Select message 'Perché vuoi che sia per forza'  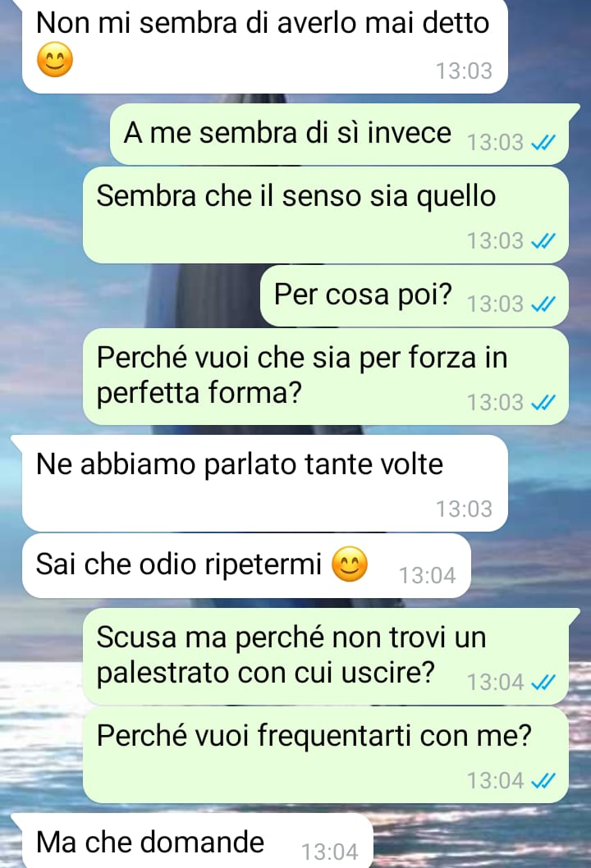[x=326, y=377]
